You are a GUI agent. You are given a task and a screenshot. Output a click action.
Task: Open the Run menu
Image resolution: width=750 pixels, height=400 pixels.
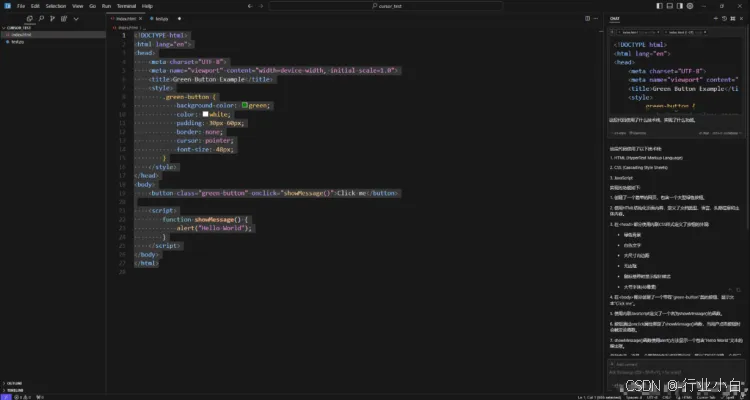[x=106, y=6]
